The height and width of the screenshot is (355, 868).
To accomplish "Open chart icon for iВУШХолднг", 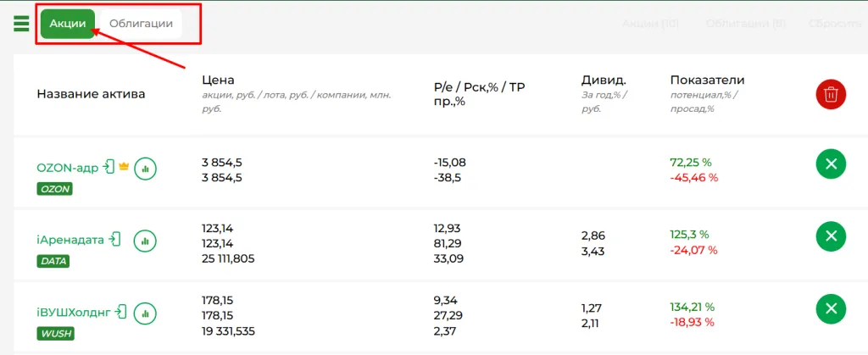I will 146,313.
